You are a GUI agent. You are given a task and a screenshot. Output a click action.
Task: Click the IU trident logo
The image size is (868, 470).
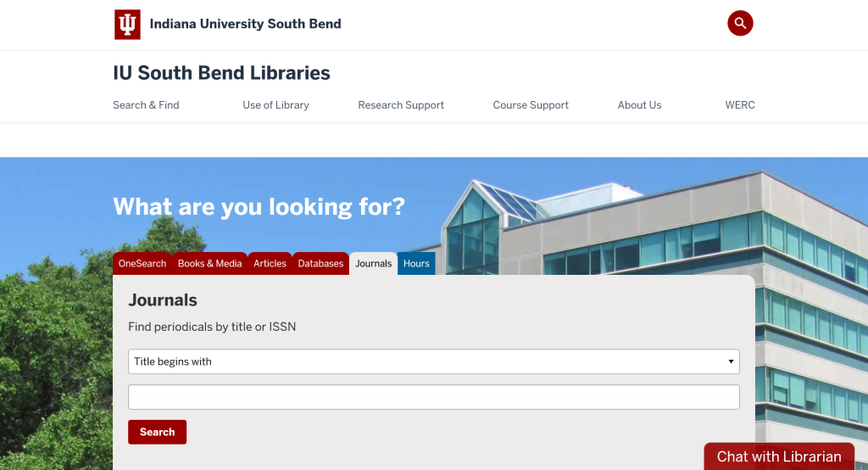[127, 25]
